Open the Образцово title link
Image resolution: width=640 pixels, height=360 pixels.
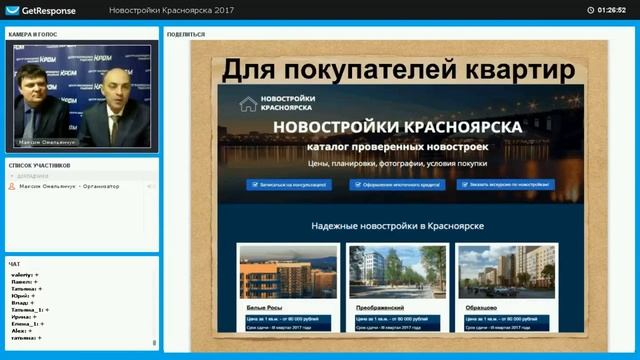481,308
